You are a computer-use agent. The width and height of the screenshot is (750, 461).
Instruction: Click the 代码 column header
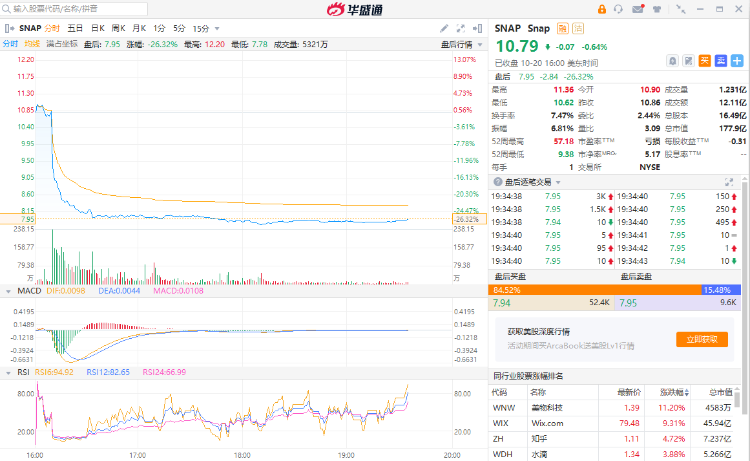pyautogui.click(x=499, y=393)
